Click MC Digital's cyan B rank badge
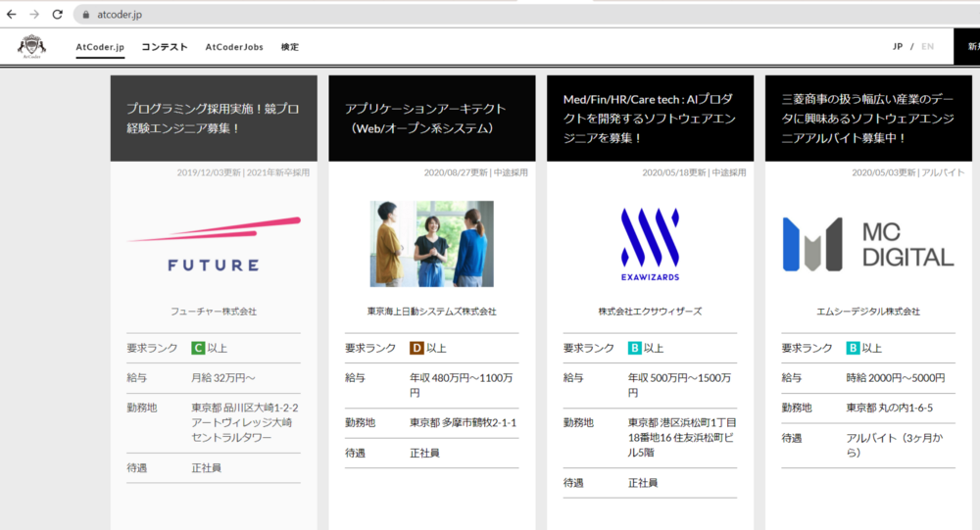The height and width of the screenshot is (530, 980). click(853, 348)
